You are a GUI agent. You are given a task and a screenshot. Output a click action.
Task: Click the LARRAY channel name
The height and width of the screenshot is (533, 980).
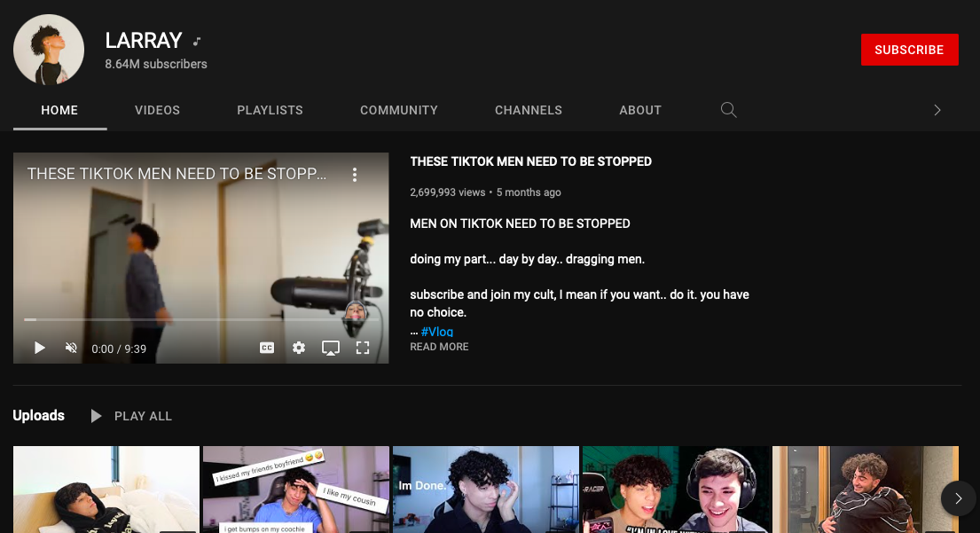click(x=144, y=41)
